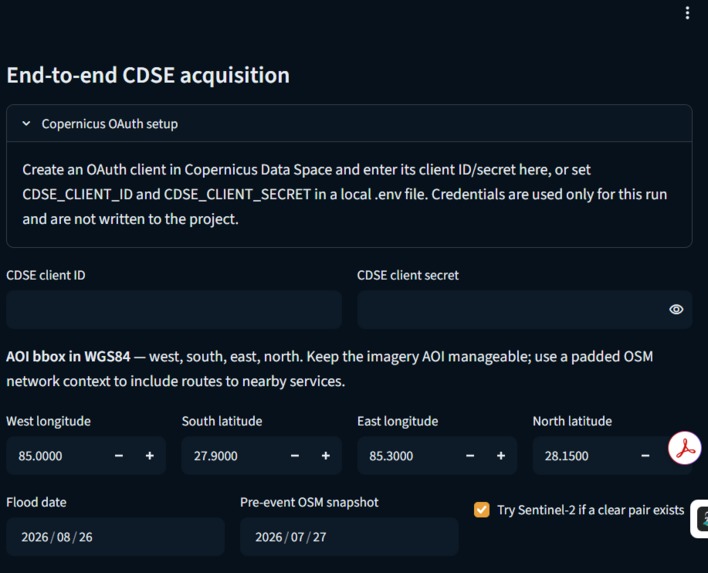This screenshot has width=708, height=573.
Task: Increase East longitude with plus button
Action: pyautogui.click(x=501, y=456)
